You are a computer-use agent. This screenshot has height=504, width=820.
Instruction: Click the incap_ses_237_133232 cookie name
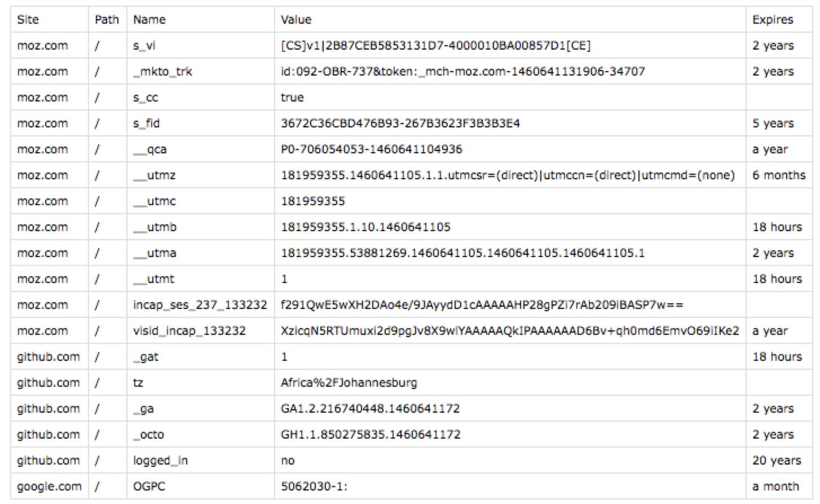(200, 305)
